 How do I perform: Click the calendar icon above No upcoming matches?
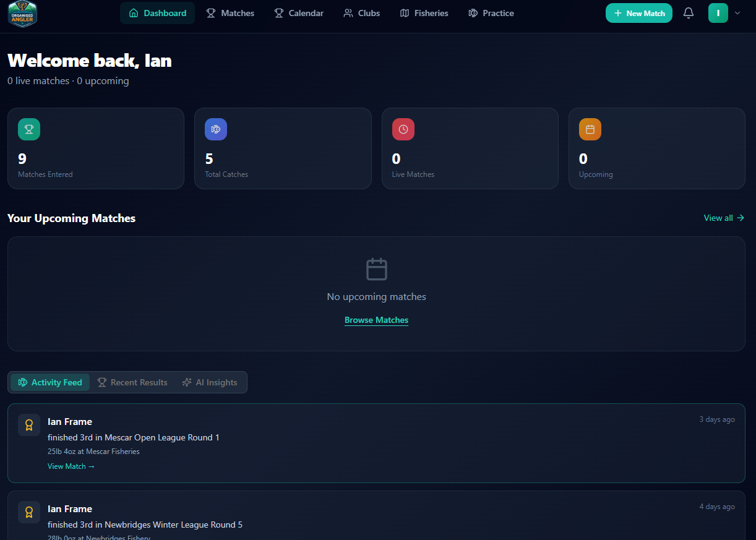pos(376,270)
